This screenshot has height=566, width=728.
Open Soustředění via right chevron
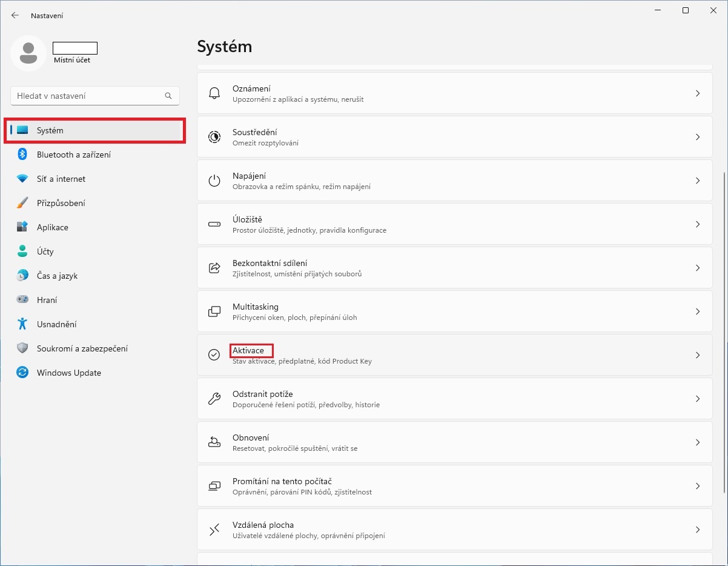pyautogui.click(x=698, y=137)
